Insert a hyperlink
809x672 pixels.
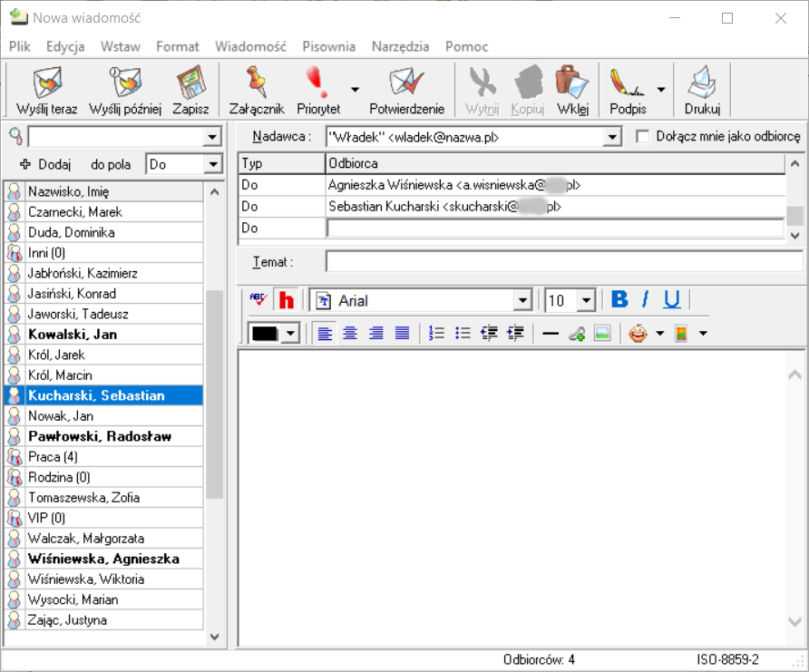point(577,334)
